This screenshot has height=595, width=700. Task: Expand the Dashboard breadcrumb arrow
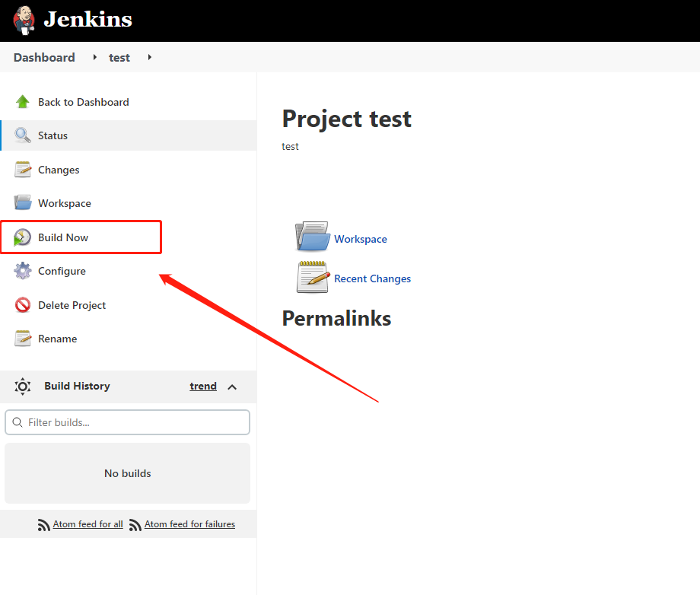95,57
